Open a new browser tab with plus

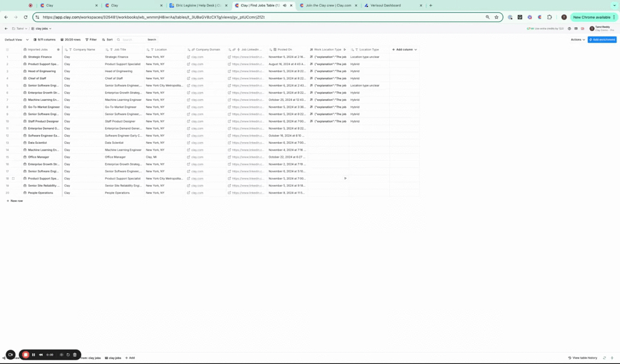pyautogui.click(x=430, y=5)
